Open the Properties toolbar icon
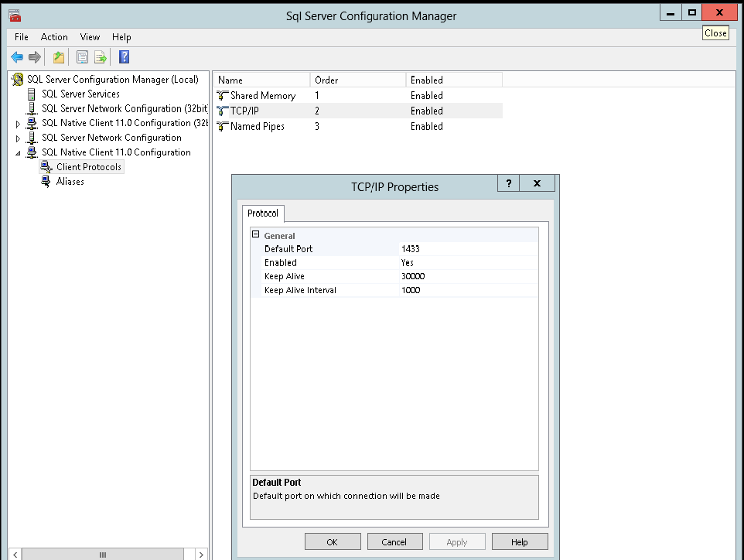 point(82,56)
